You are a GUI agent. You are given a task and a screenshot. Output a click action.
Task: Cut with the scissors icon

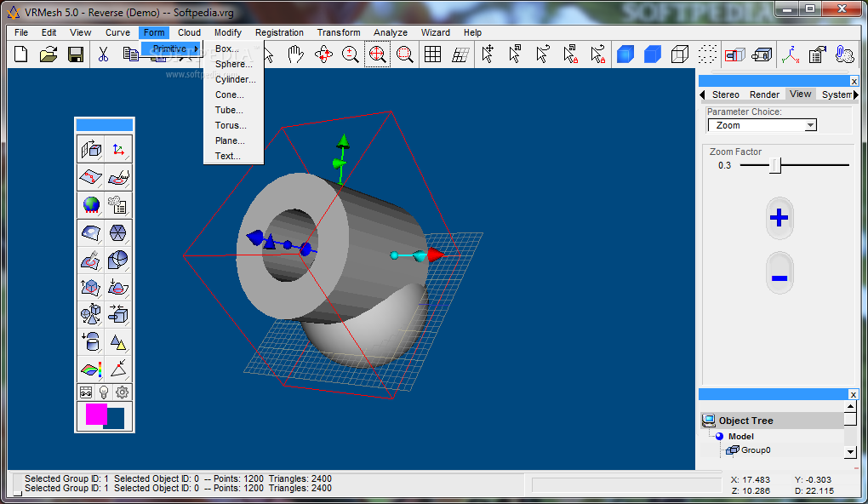(x=103, y=54)
